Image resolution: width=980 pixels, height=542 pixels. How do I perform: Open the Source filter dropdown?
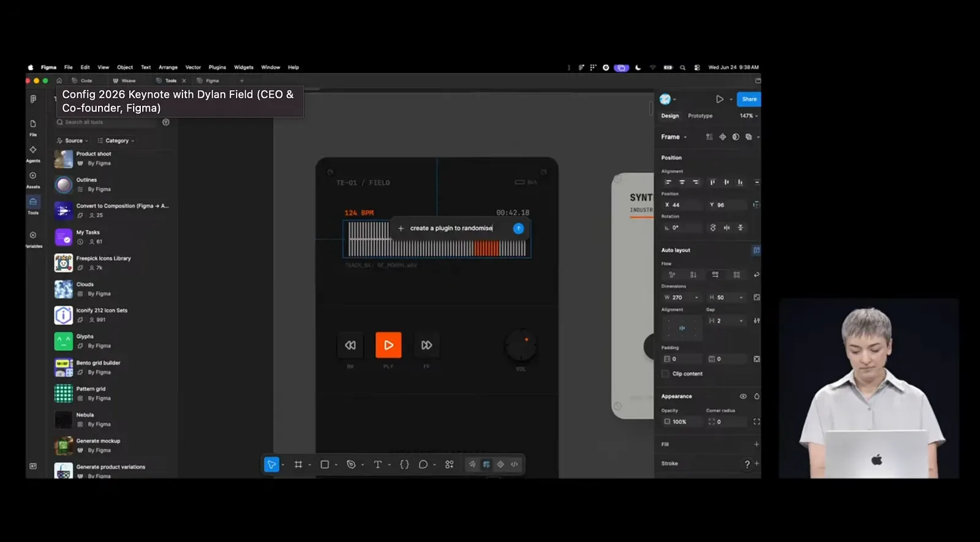[x=73, y=141]
